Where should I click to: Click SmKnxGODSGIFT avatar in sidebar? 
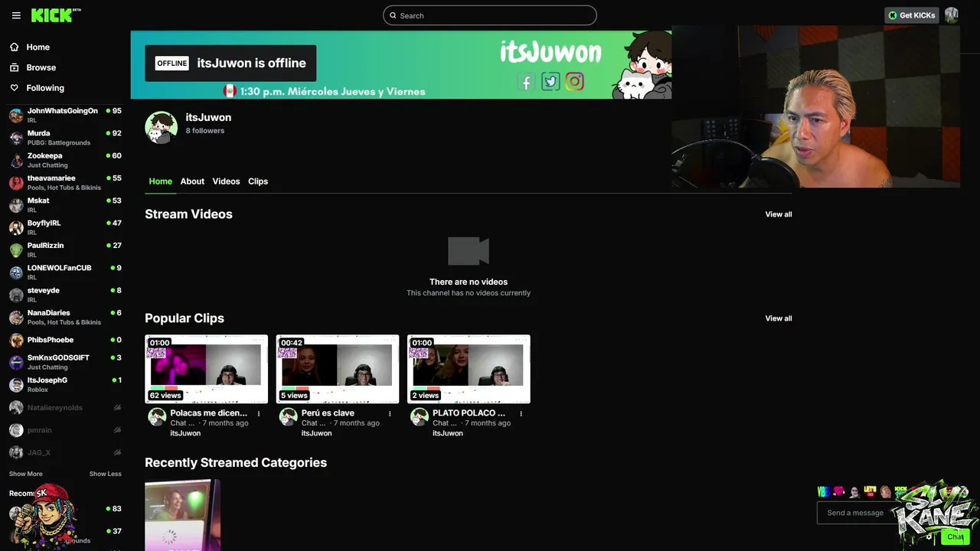[16, 363]
